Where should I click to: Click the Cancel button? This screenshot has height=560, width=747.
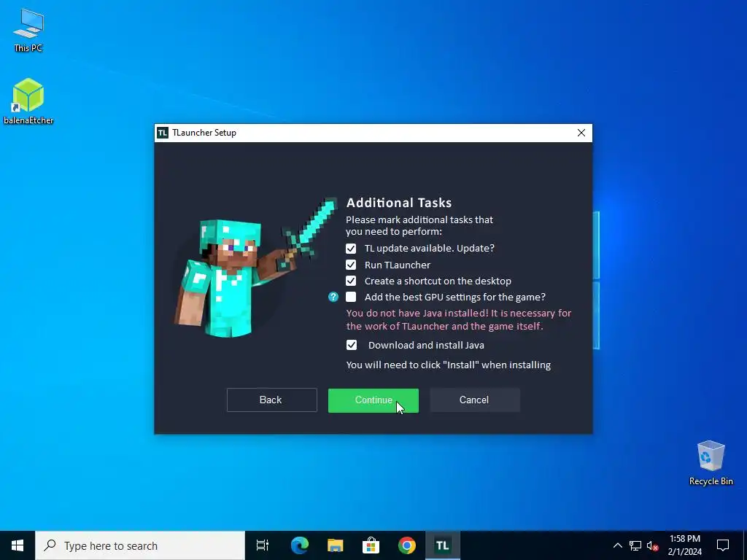474,400
